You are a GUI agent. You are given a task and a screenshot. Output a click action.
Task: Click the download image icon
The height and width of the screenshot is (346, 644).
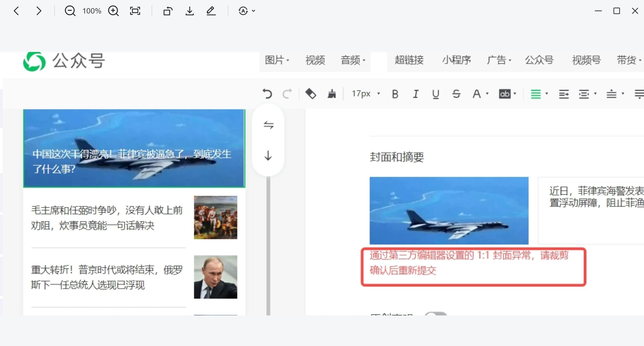point(189,11)
